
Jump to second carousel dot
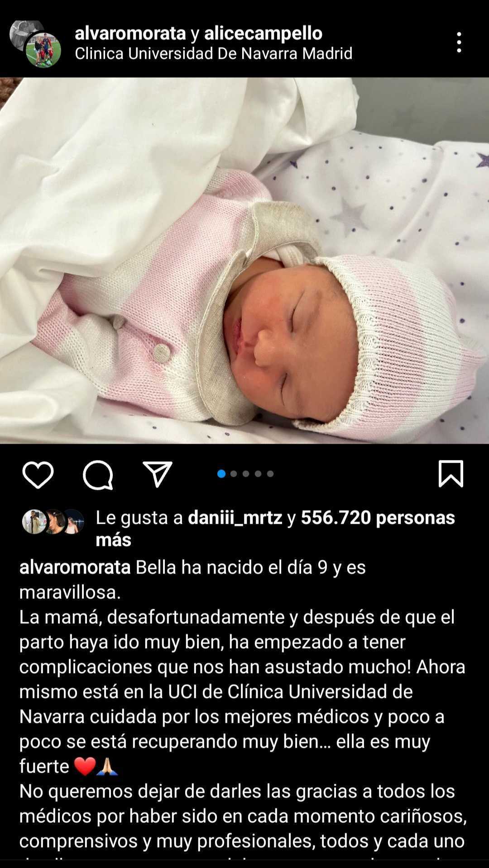(234, 474)
